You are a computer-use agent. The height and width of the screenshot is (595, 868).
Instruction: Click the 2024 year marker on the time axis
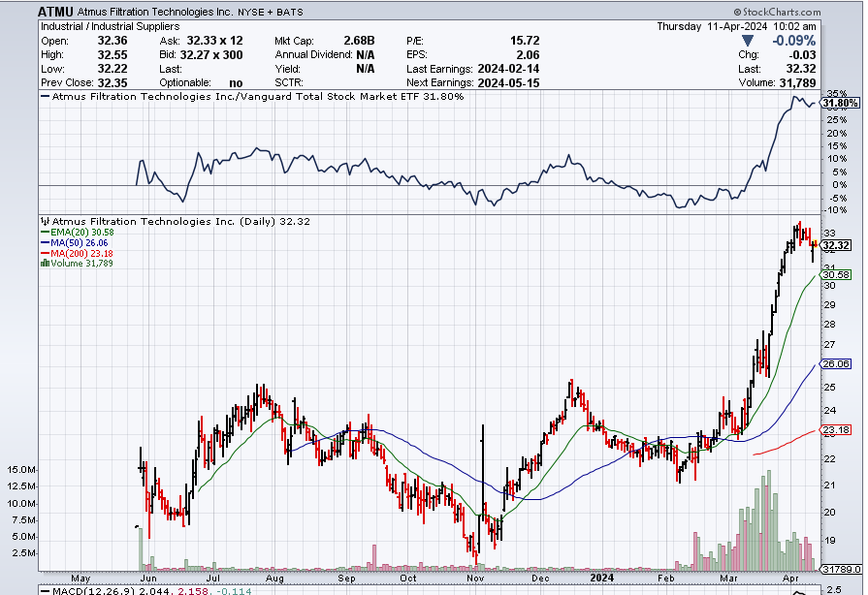[601, 578]
